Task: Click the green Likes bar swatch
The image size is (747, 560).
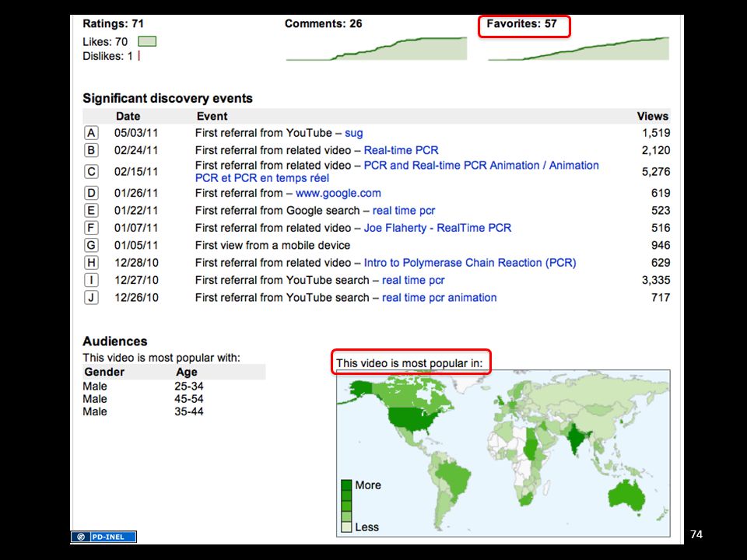Action: coord(147,42)
